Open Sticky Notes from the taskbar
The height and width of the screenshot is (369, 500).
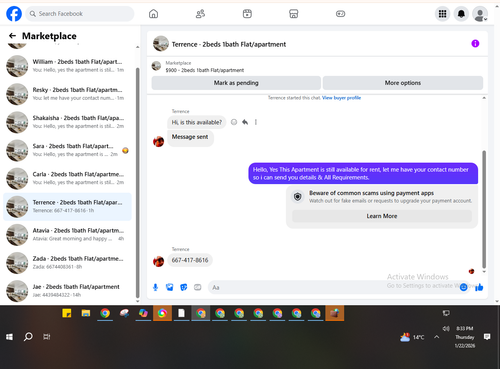(x=67, y=313)
